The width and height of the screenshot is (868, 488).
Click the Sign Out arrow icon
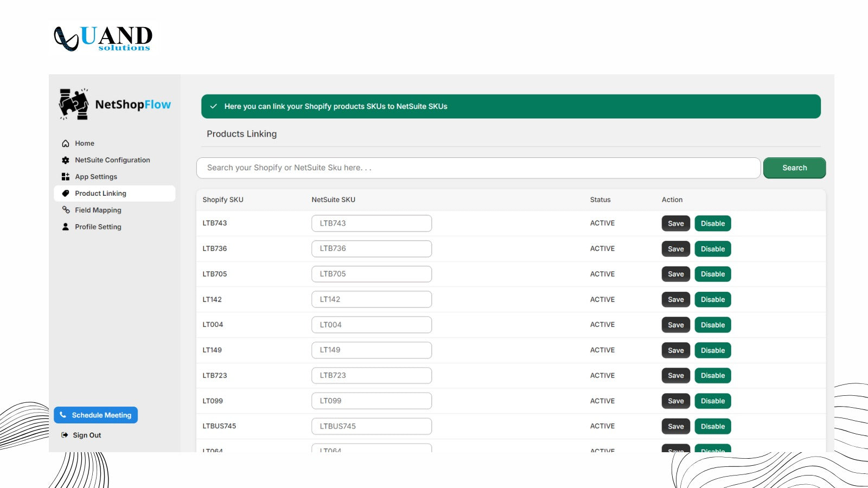click(x=65, y=435)
